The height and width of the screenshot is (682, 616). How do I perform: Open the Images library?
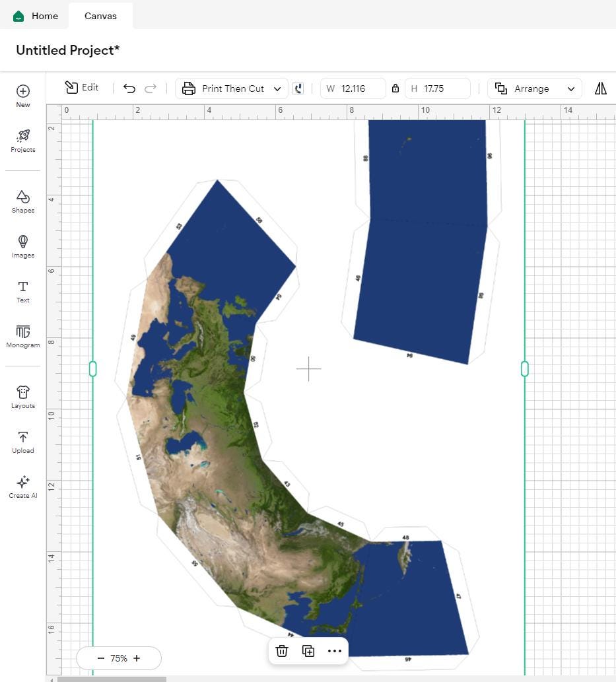(23, 247)
